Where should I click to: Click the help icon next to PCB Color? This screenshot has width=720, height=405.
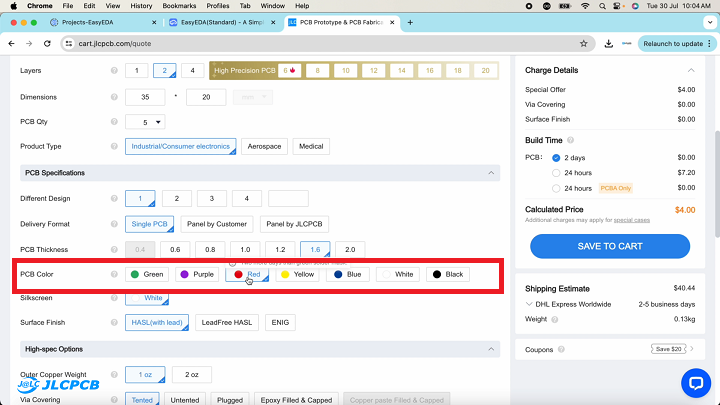pos(114,274)
